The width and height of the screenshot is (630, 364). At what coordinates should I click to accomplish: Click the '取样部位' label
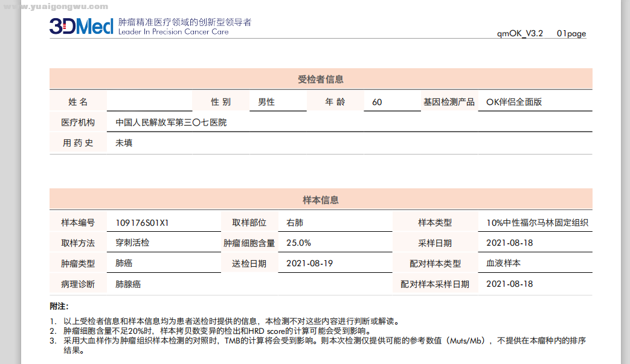coord(249,223)
